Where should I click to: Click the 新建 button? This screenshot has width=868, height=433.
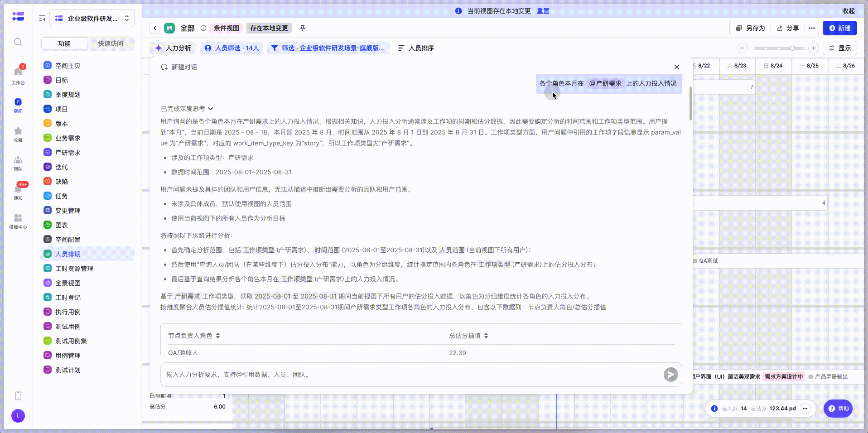click(839, 28)
